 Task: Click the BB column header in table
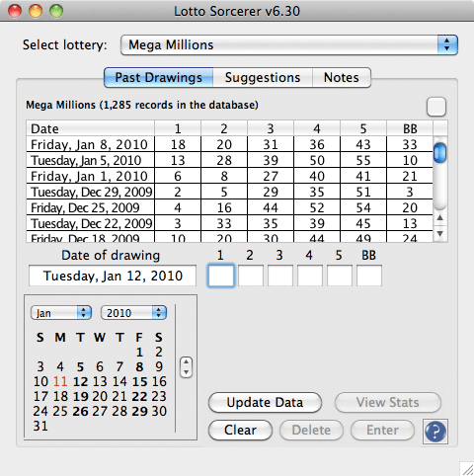[410, 128]
